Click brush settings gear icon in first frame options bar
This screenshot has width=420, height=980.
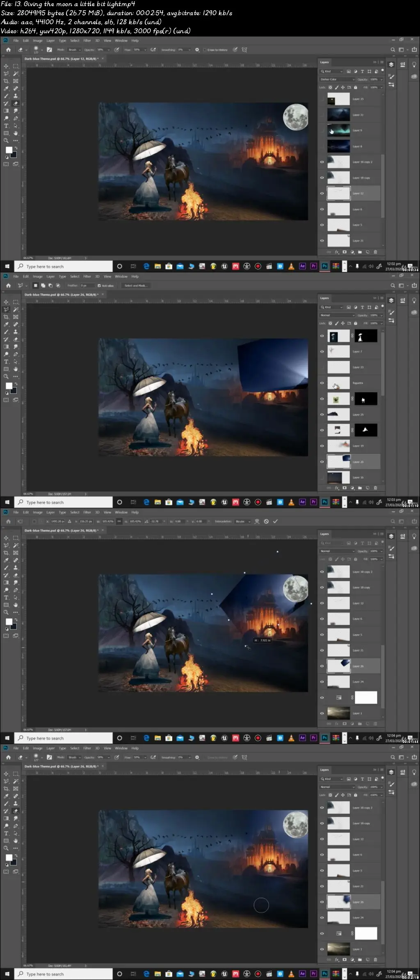coord(197,50)
